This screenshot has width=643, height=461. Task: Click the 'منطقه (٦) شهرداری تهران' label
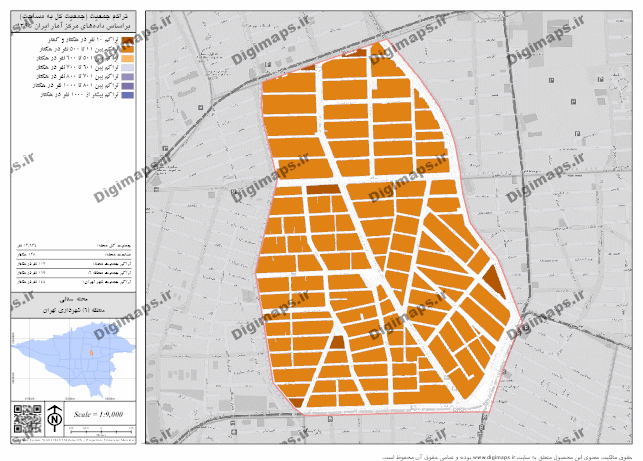74,310
